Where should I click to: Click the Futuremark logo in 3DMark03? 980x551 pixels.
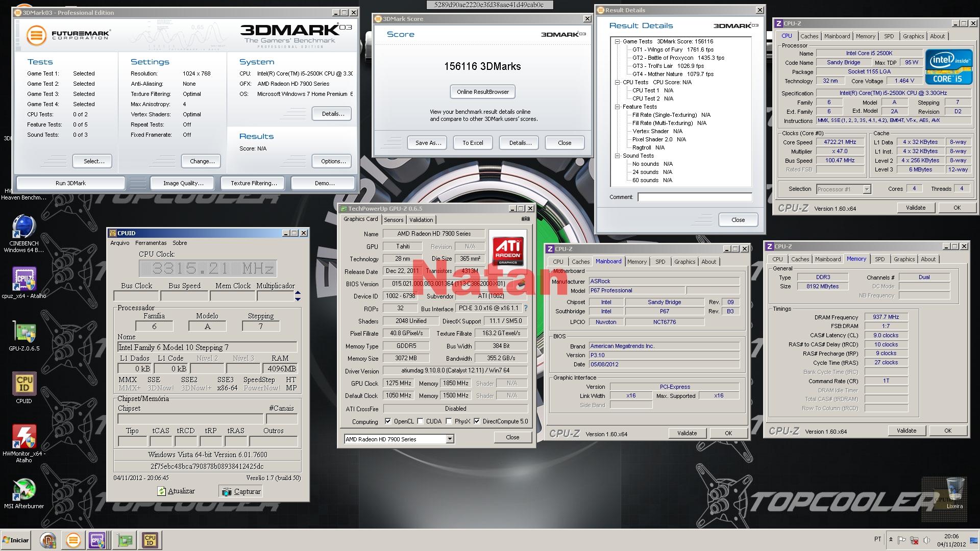coord(68,35)
